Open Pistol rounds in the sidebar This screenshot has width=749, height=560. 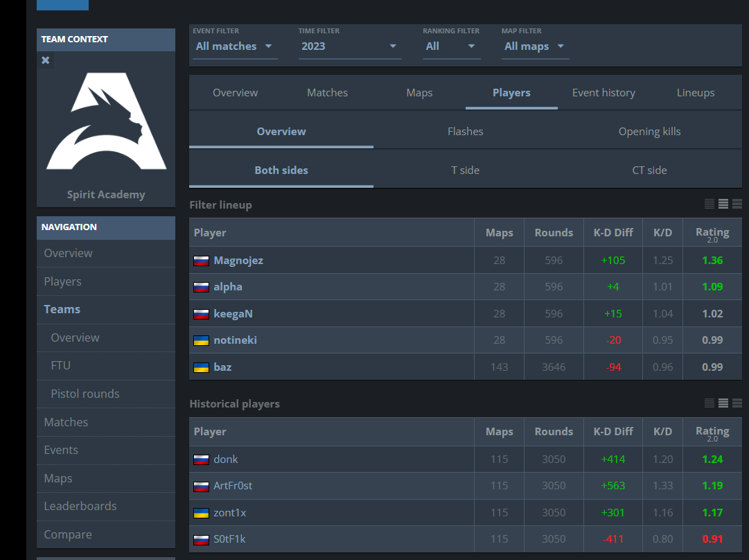click(x=106, y=394)
